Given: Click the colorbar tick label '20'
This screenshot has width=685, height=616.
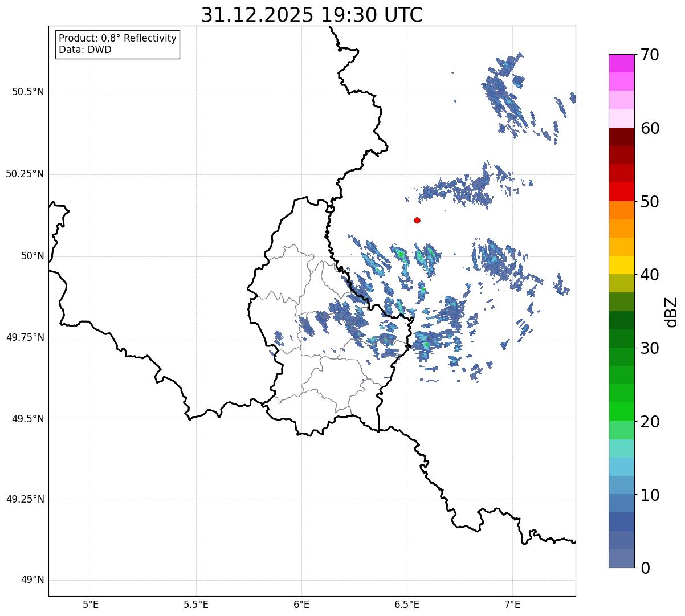Looking at the screenshot, I should coord(649,422).
